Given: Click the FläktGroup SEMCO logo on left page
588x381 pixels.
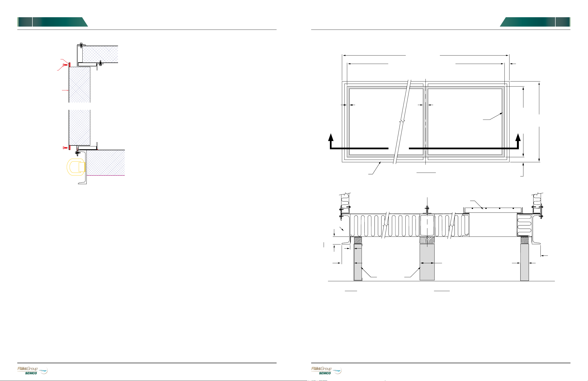Looking at the screenshot, I should coord(32,371).
